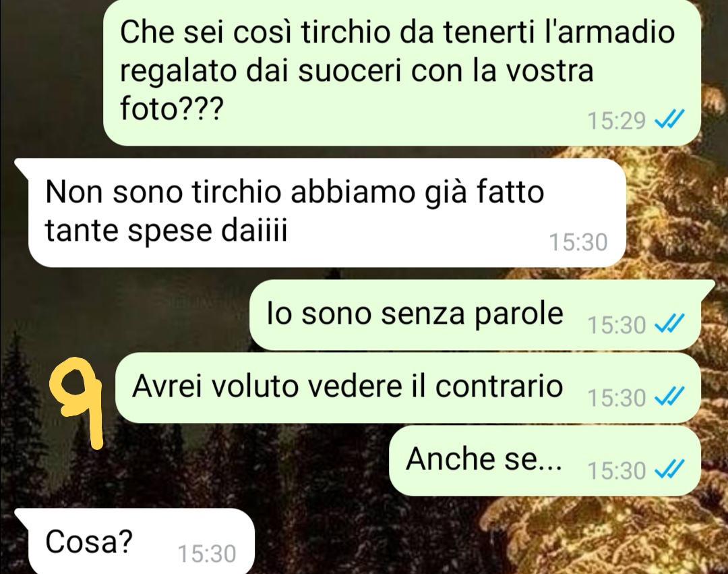728x574 pixels.
Task: Tap the "Cosa?" received message
Action: 135,541
